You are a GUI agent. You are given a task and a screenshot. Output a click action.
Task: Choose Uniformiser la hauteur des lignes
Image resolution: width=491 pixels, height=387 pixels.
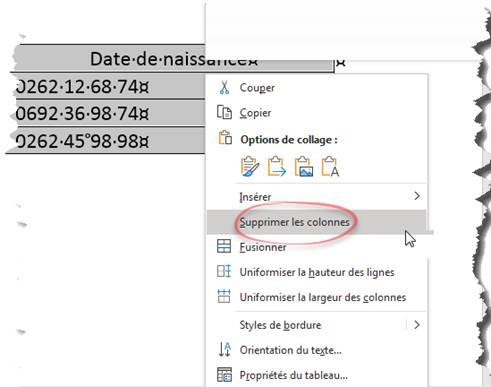coord(317,272)
